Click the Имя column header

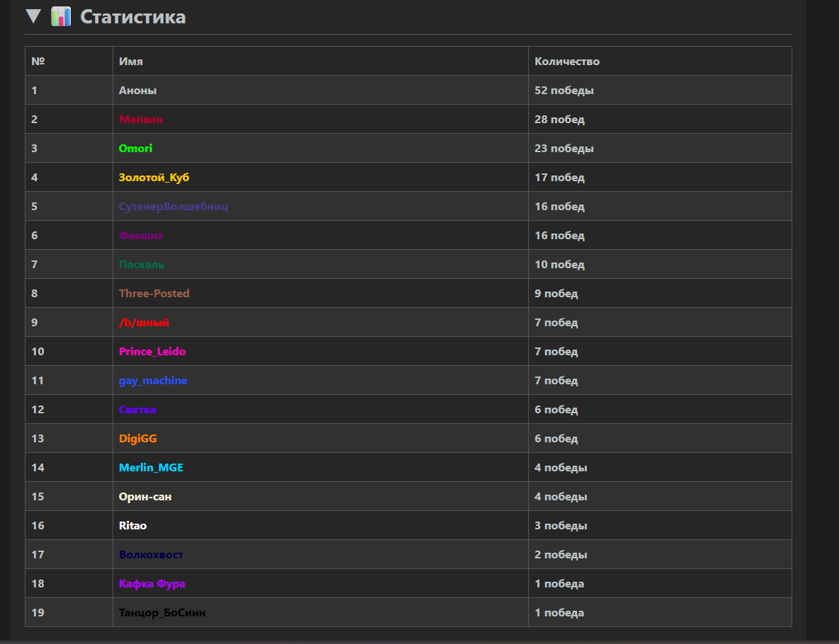pos(131,62)
